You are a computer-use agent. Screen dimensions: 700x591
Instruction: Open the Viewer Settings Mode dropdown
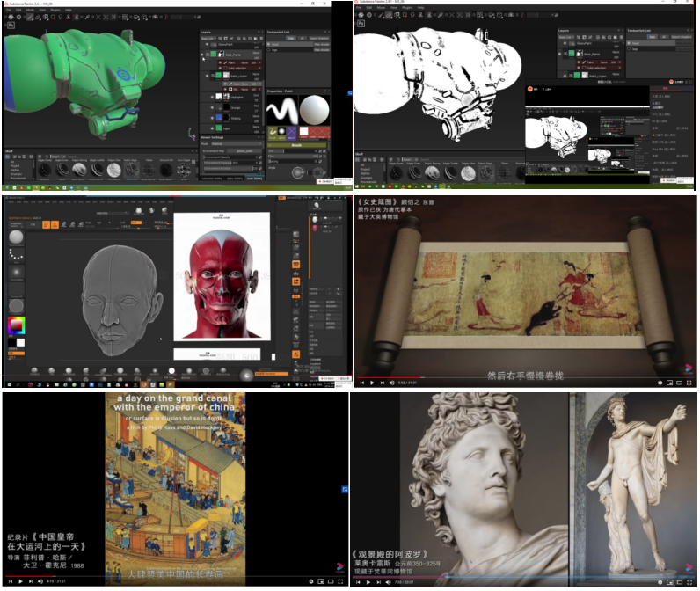pyautogui.click(x=237, y=143)
